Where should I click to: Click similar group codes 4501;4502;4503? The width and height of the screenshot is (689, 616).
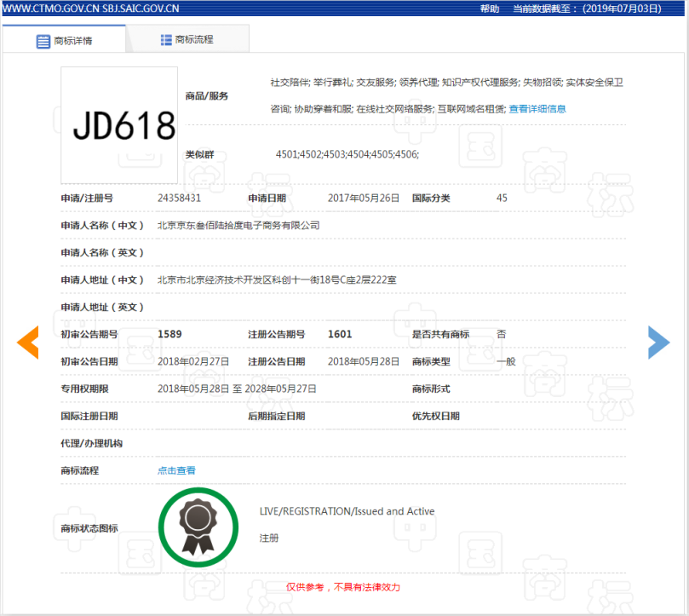click(x=311, y=154)
